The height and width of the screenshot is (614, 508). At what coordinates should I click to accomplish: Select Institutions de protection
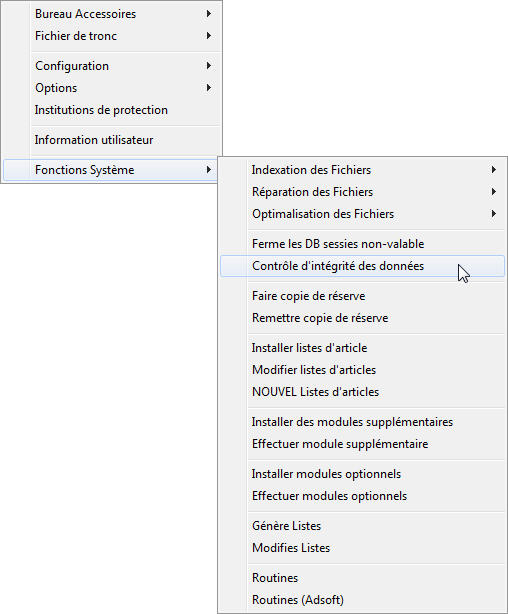112,110
